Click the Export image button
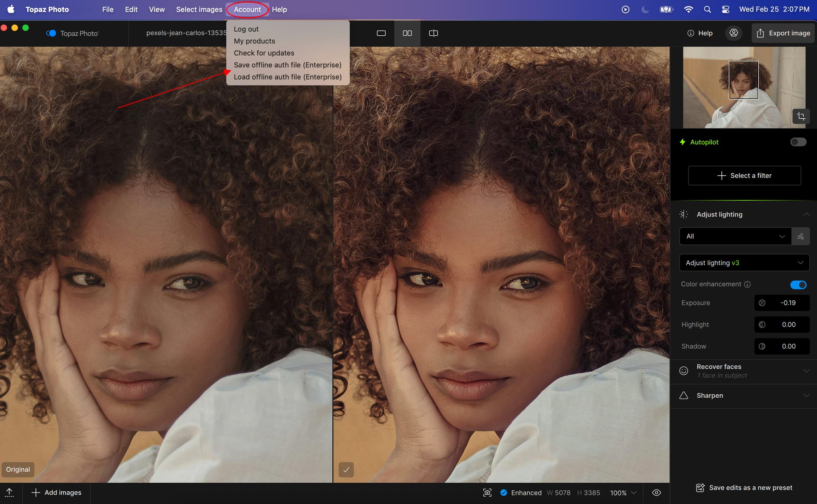This screenshot has width=817, height=504. click(783, 33)
